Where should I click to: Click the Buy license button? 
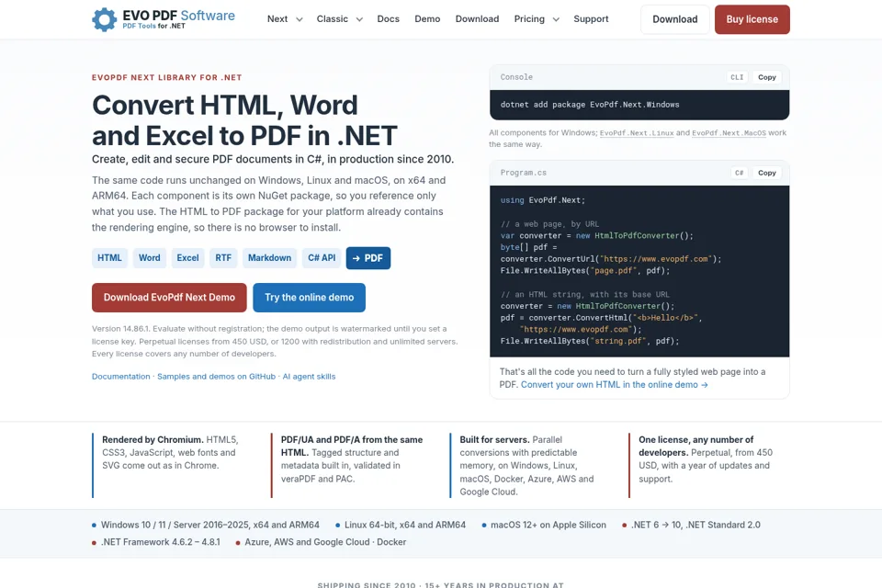coord(752,19)
